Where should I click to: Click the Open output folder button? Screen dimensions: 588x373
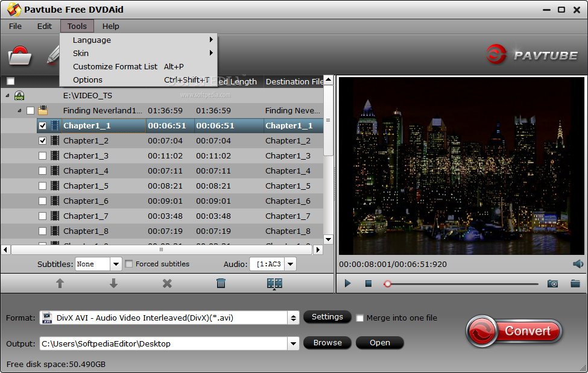(379, 343)
